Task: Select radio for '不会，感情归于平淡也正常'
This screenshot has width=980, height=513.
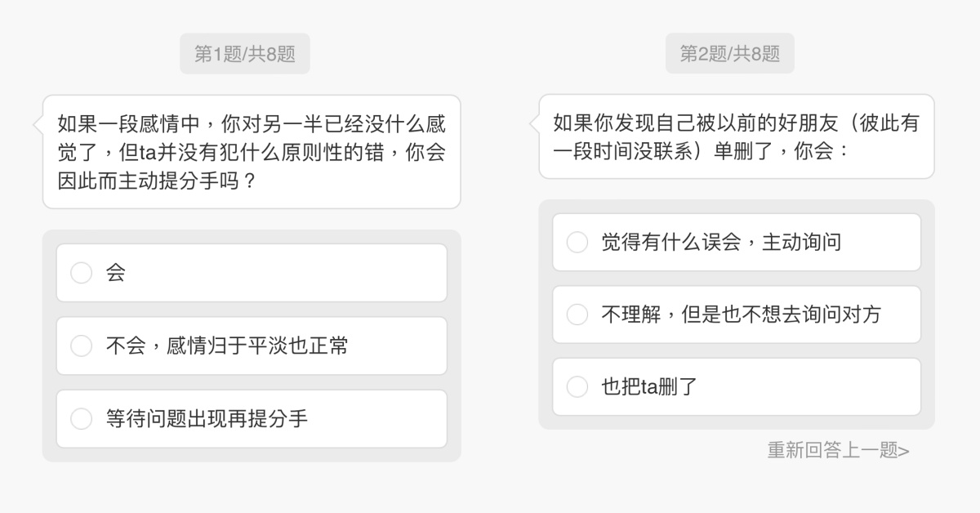Action: [x=82, y=346]
